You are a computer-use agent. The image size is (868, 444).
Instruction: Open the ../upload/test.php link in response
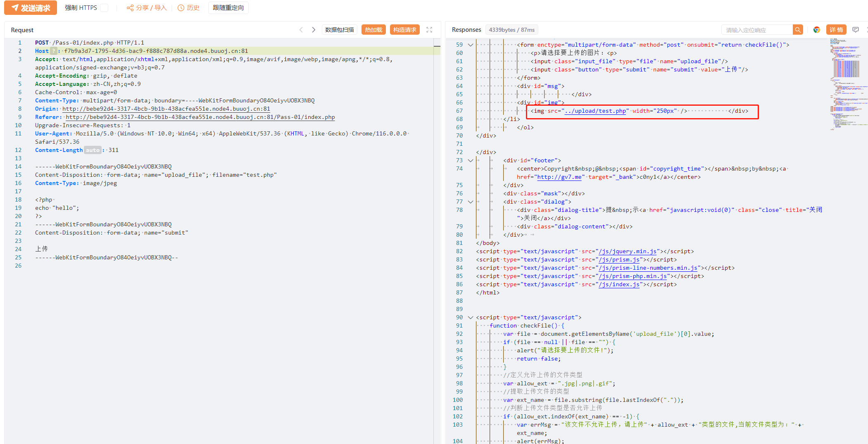tap(595, 111)
